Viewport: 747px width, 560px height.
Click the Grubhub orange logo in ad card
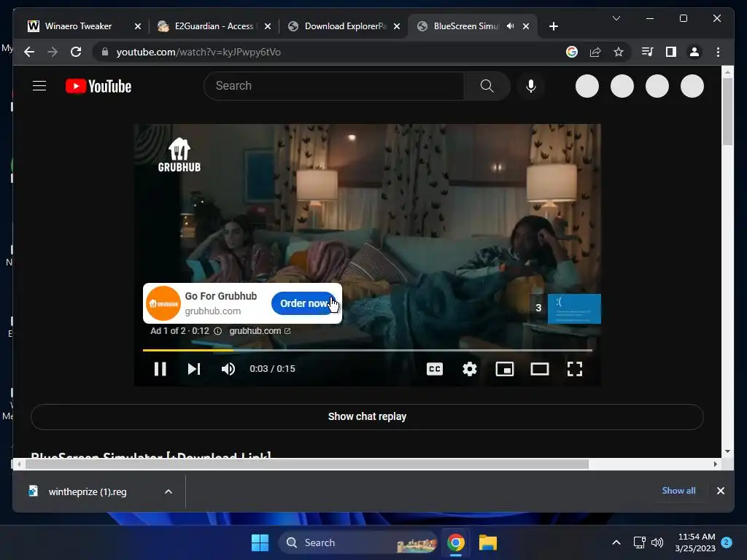(163, 303)
